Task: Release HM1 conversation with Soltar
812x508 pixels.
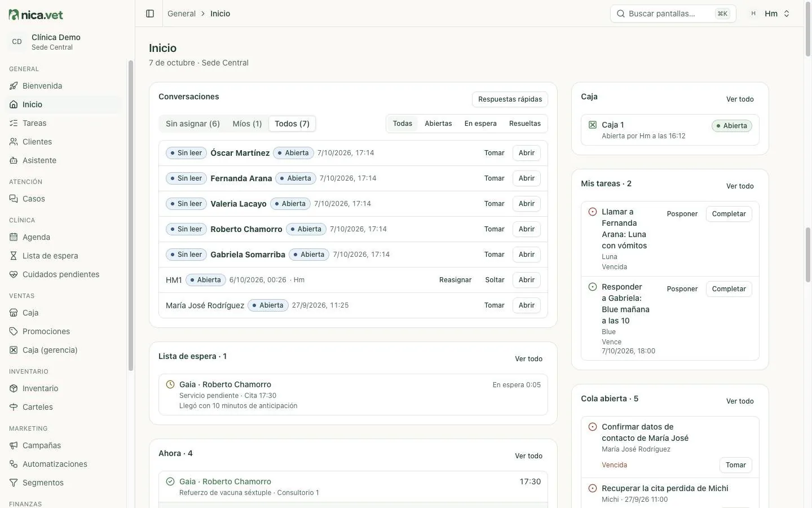Action: (x=495, y=280)
